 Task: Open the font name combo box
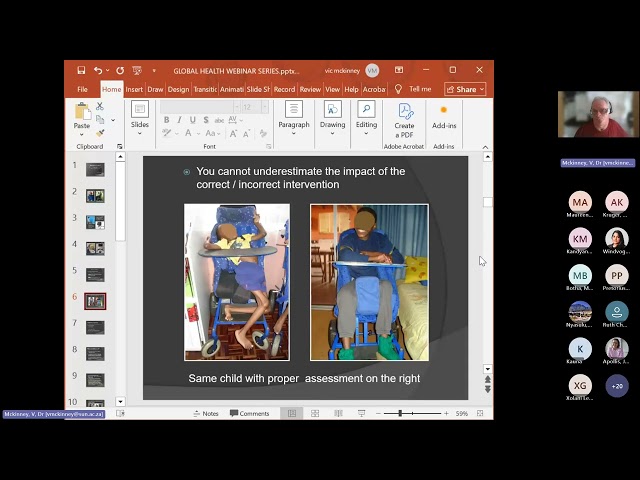point(200,107)
